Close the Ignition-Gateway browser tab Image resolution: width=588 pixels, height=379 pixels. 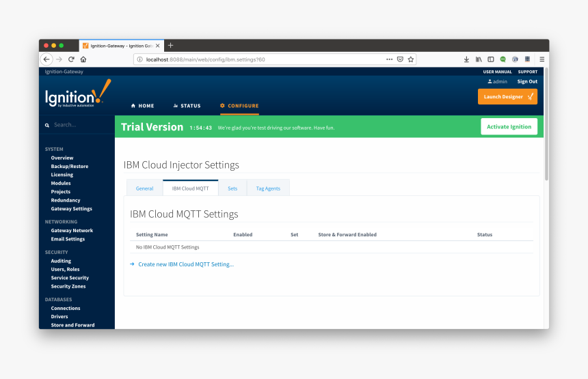click(157, 46)
